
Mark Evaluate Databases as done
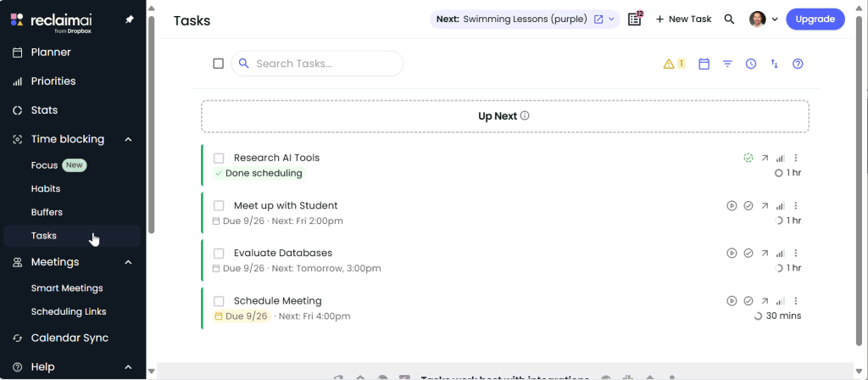(x=748, y=253)
